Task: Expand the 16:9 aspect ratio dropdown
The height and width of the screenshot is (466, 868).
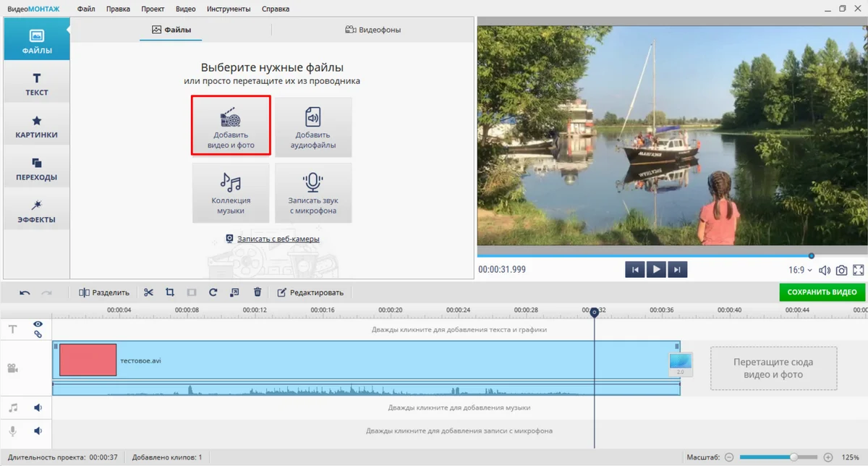Action: pos(799,270)
